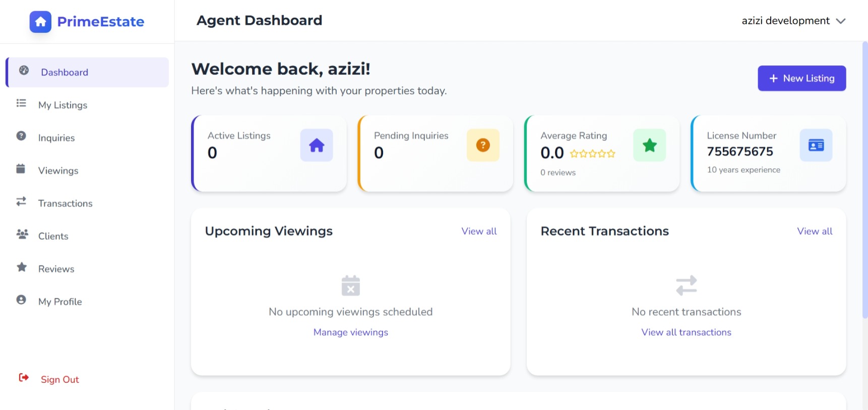Click the PrimeEstate home logo icon
Viewport: 868px width, 410px height.
[40, 22]
